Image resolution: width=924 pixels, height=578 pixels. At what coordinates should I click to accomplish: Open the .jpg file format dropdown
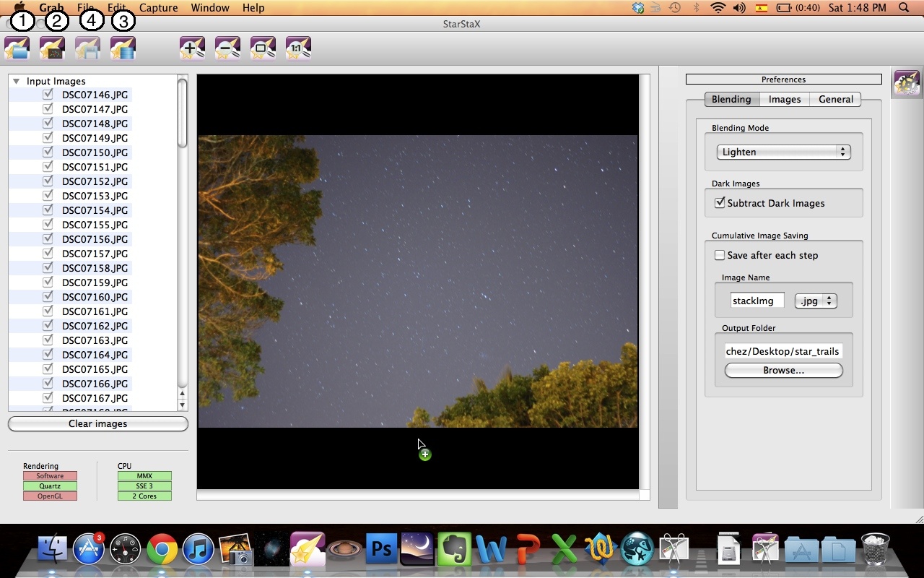coord(816,301)
